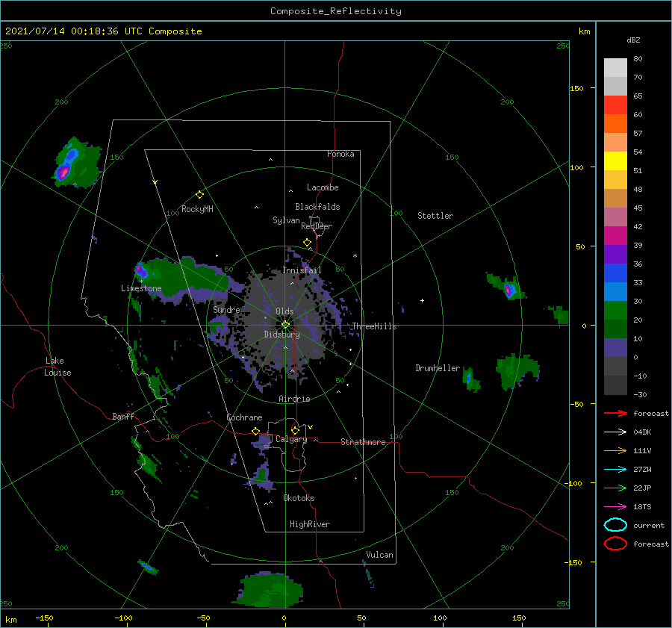
Task: Click the Drumheller city label
Action: [x=438, y=368]
